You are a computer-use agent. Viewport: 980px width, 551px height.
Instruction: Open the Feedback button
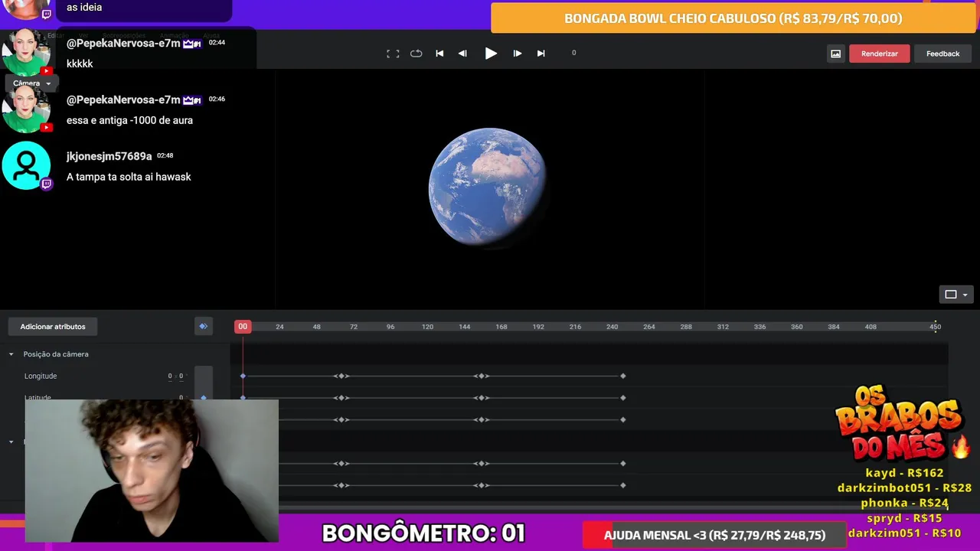coord(942,54)
